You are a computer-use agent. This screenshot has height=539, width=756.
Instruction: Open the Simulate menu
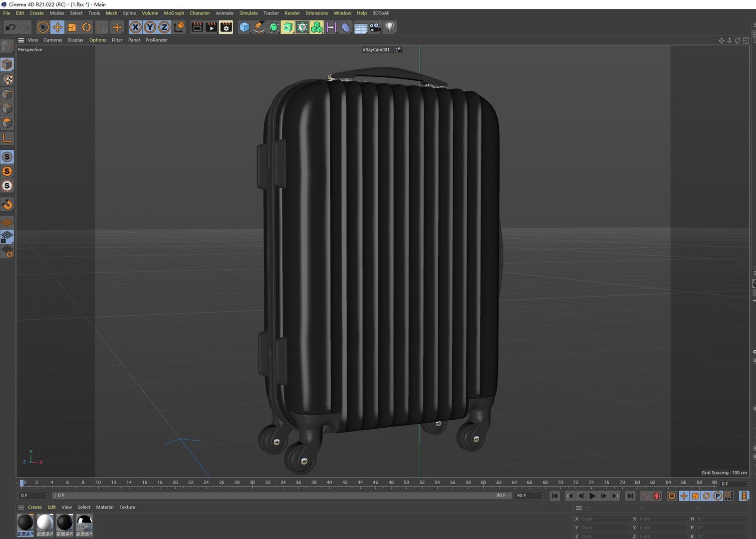[x=249, y=13]
